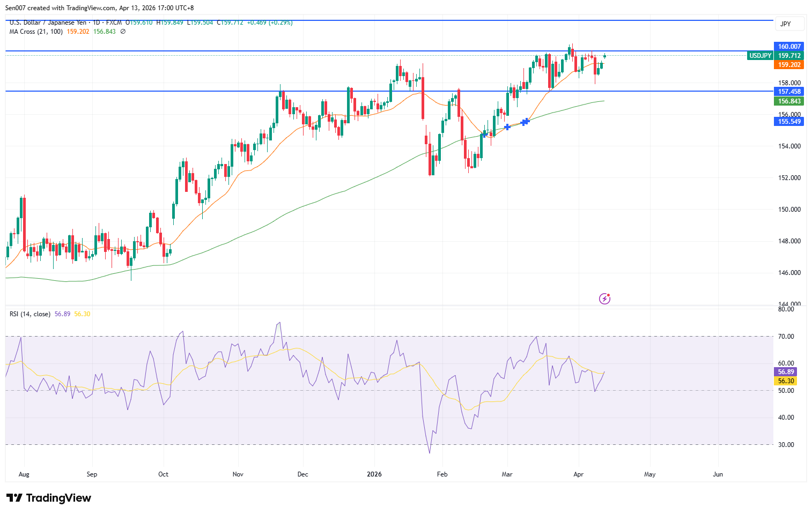The image size is (812, 514).
Task: Click the purple 56.89 RSI value label
Action: click(786, 371)
